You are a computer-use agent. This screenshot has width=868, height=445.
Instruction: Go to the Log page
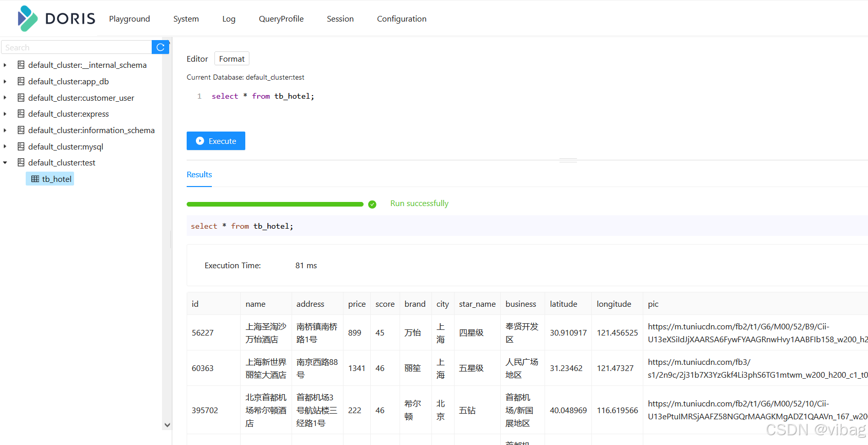tap(229, 19)
